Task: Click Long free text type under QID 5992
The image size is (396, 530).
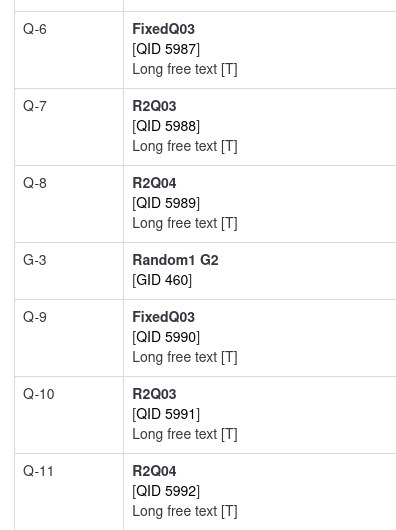Action: 185,511
